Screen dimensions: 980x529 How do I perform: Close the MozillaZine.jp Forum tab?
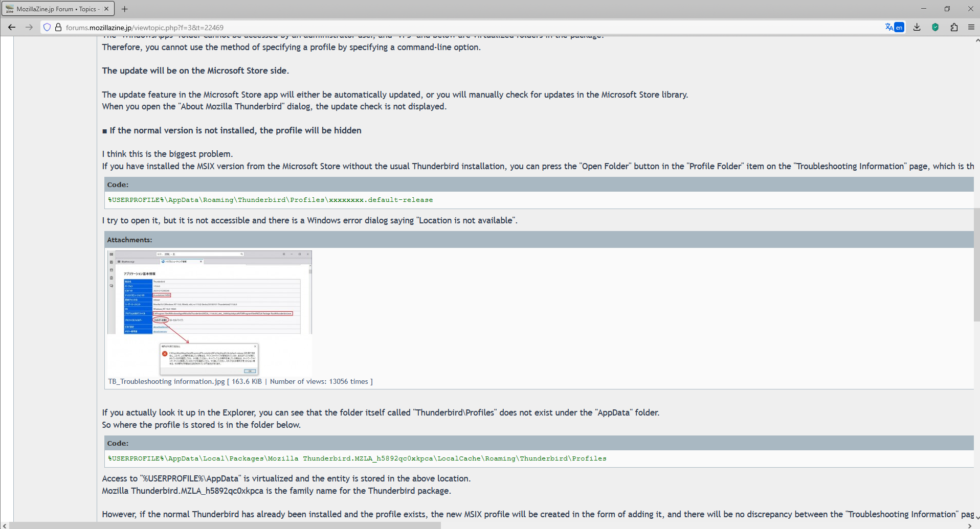click(x=106, y=9)
